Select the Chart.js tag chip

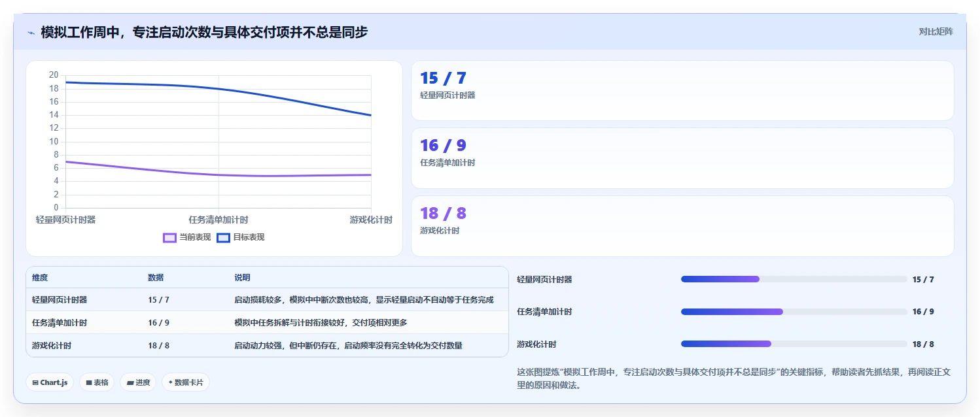[x=50, y=382]
